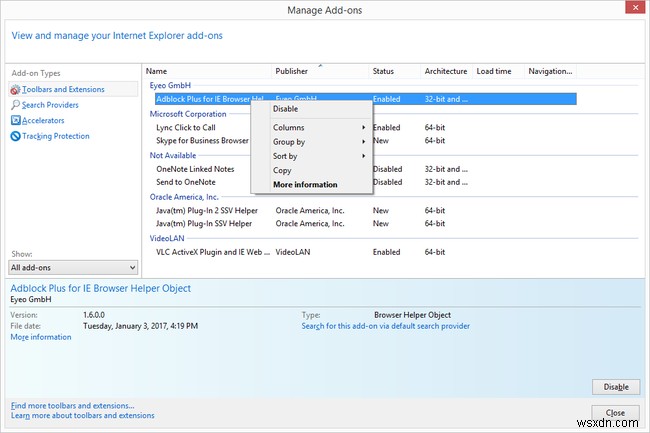
Task: Select Toolbars and Extensions add-on type
Action: (73, 90)
